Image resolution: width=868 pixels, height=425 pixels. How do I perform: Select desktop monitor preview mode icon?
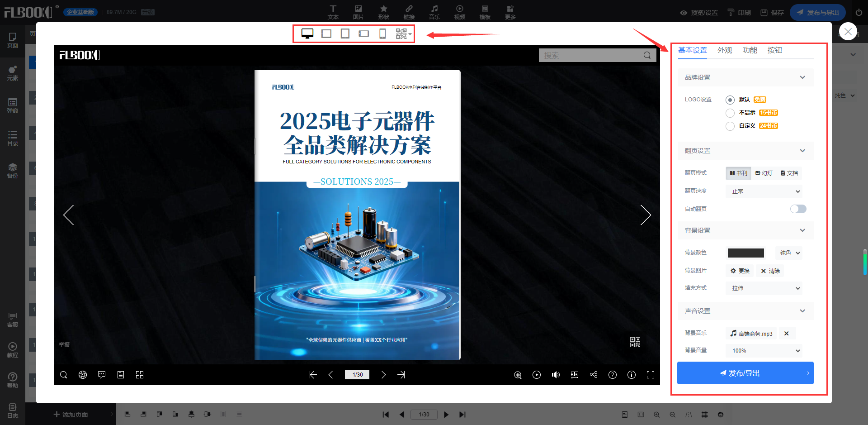click(x=307, y=34)
